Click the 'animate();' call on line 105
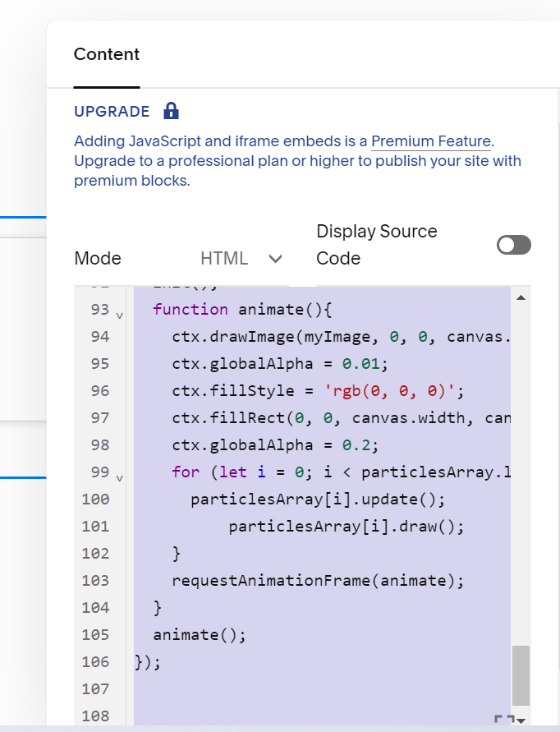Image resolution: width=560 pixels, height=732 pixels. 200,634
